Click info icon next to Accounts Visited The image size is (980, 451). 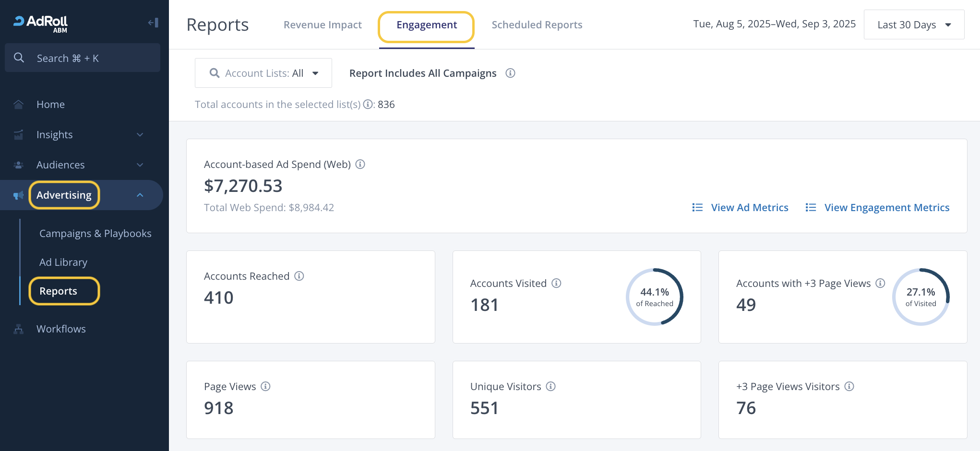point(556,283)
